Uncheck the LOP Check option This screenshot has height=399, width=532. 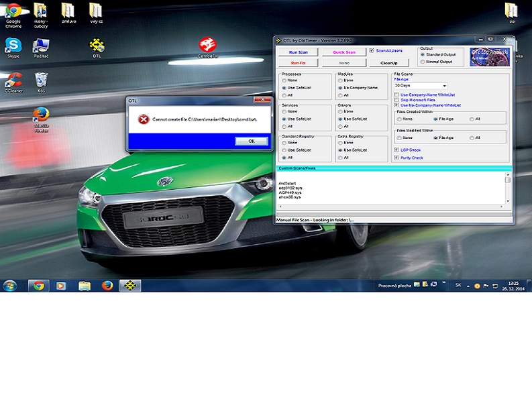pyautogui.click(x=396, y=150)
